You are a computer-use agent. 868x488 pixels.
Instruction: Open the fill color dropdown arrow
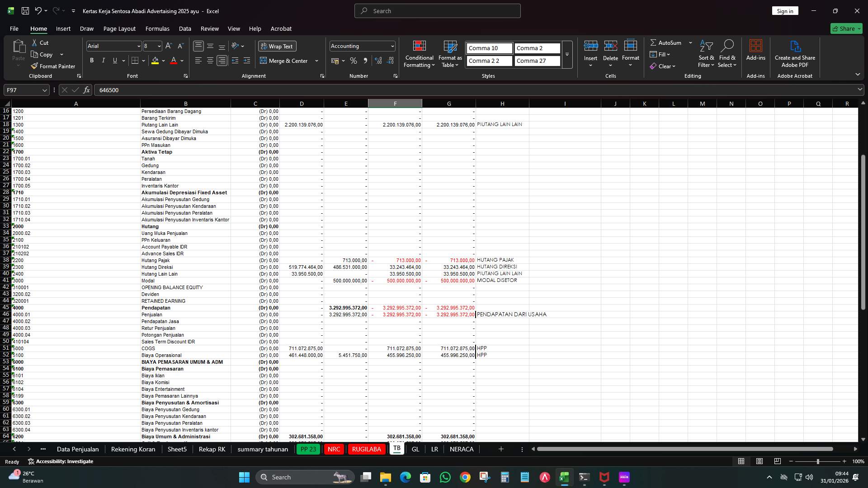coord(163,61)
